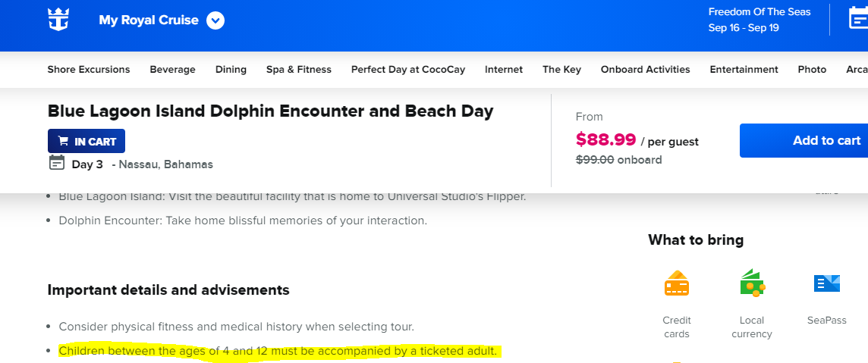Go to the Entertainment section

[744, 70]
